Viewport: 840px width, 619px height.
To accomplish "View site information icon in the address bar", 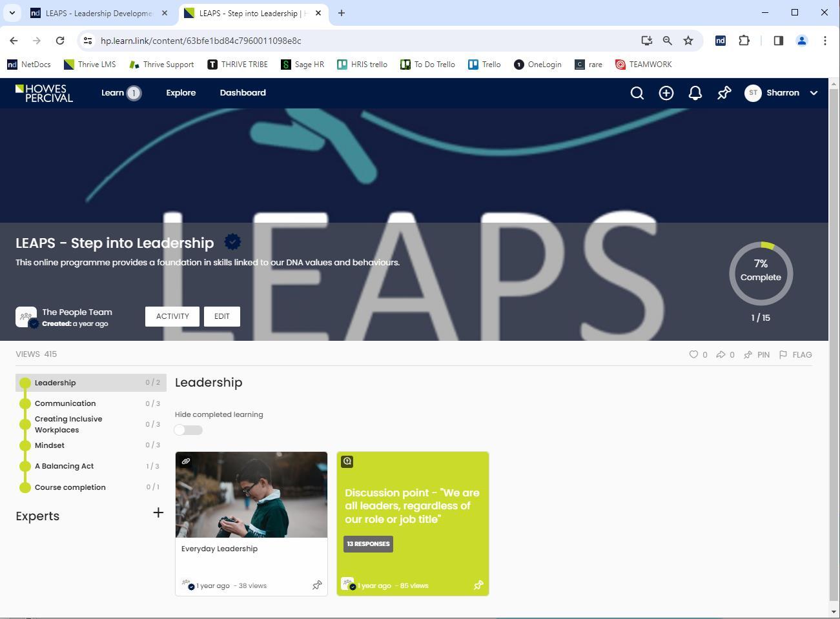I will coord(88,41).
